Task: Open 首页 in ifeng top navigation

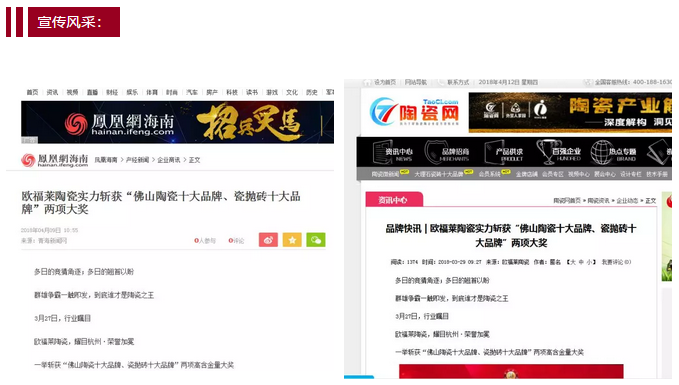Action: pos(32,92)
